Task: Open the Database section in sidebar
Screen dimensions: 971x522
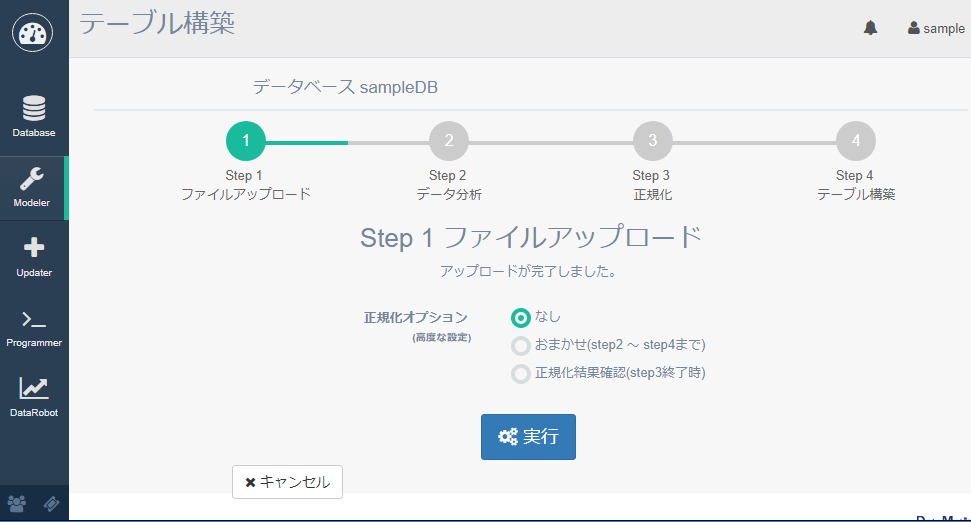Action: coord(33,115)
